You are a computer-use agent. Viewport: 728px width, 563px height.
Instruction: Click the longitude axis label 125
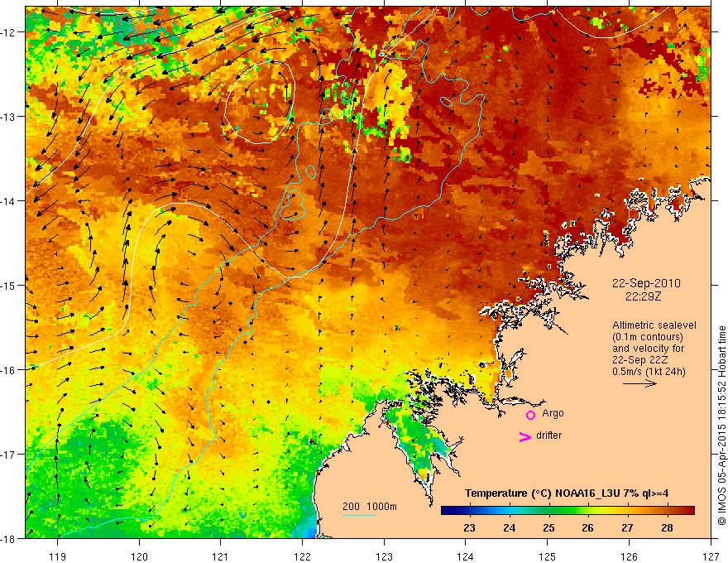coord(547,556)
